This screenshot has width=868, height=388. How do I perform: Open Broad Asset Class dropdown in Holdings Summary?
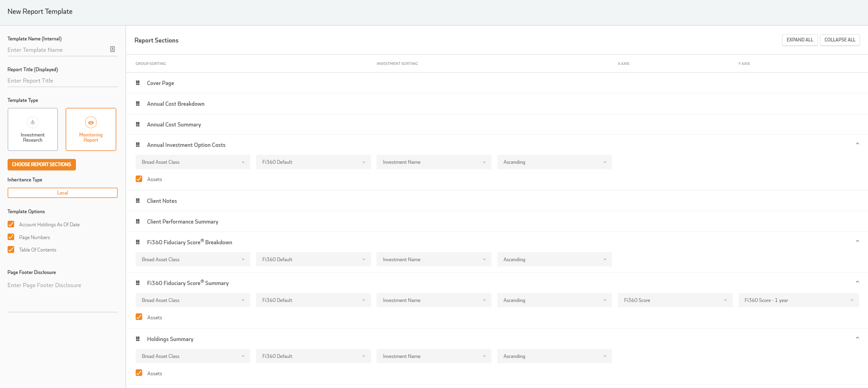(193, 356)
